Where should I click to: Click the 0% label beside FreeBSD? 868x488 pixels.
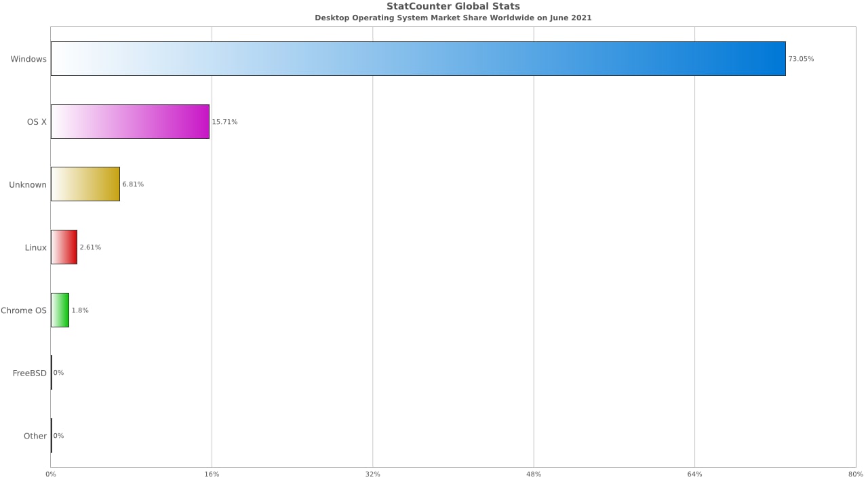point(58,373)
